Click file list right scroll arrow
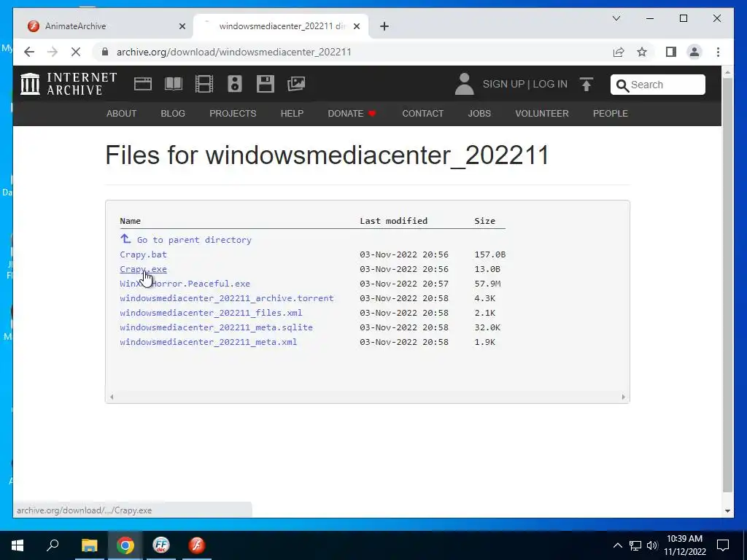Viewport: 747px width, 560px height. click(623, 397)
